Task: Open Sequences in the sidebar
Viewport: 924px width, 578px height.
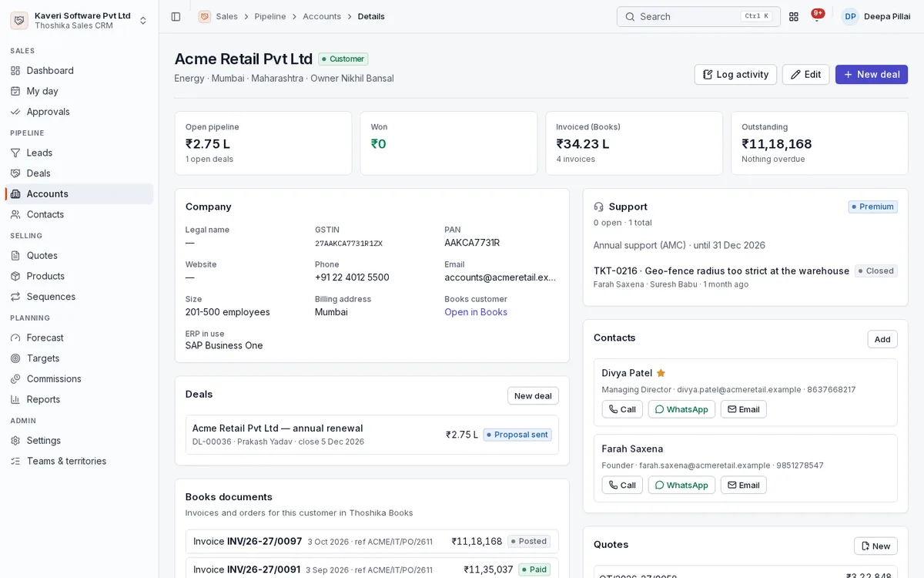Action: click(x=79, y=297)
